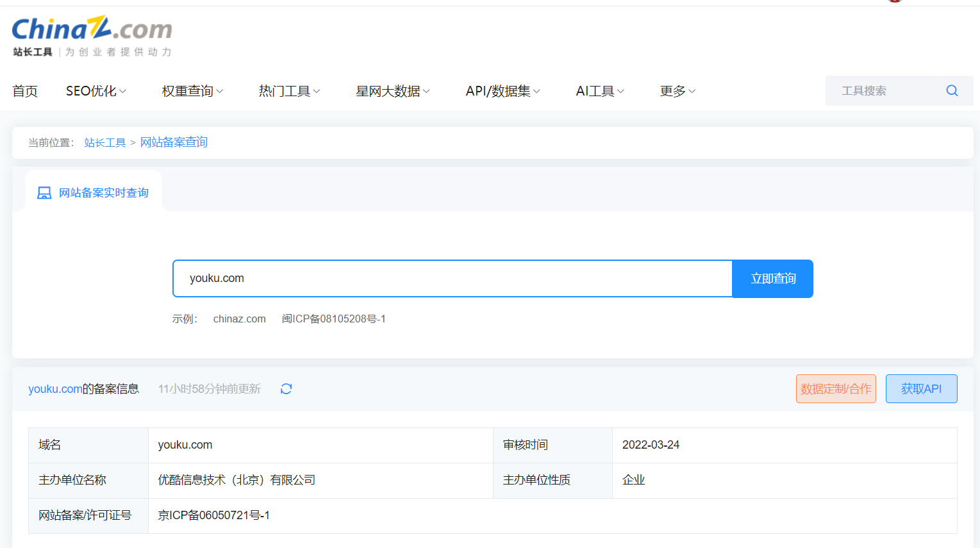980x548 pixels.
Task: Click the 网站备案/许可证号 label cell
Action: 88,516
